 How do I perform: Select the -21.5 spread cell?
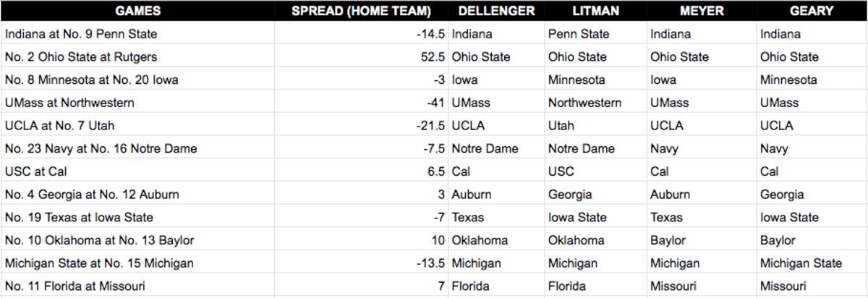[427, 126]
